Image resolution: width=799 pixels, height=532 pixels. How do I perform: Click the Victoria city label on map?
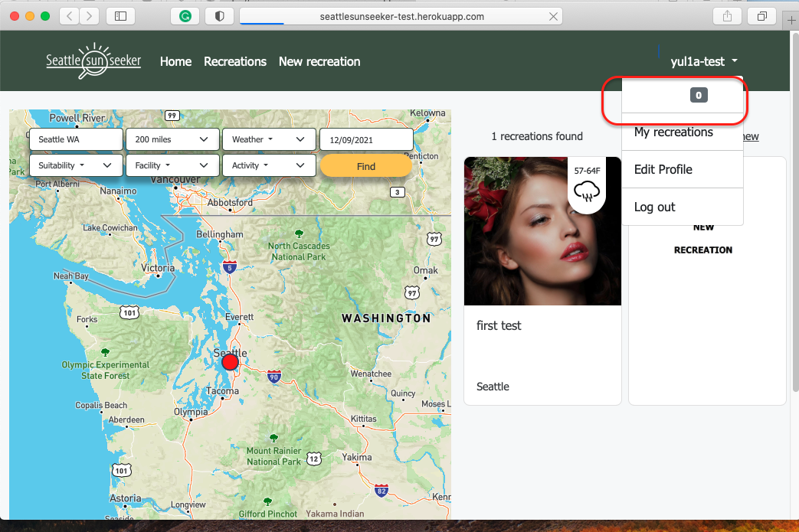coord(158,268)
